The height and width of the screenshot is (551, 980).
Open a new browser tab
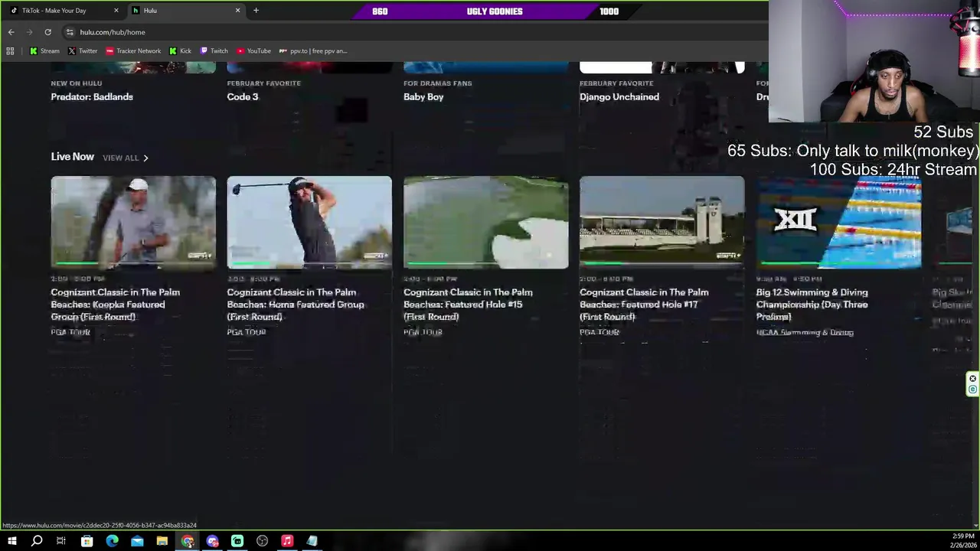(256, 11)
